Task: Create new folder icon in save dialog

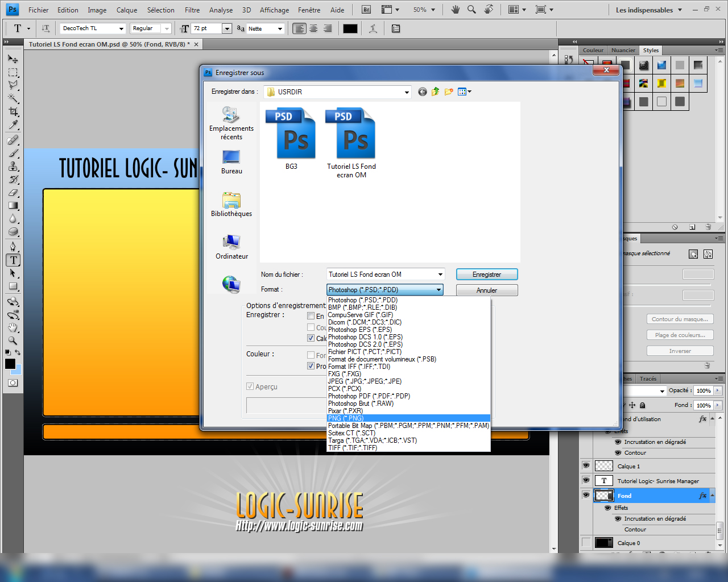Action: (x=449, y=92)
